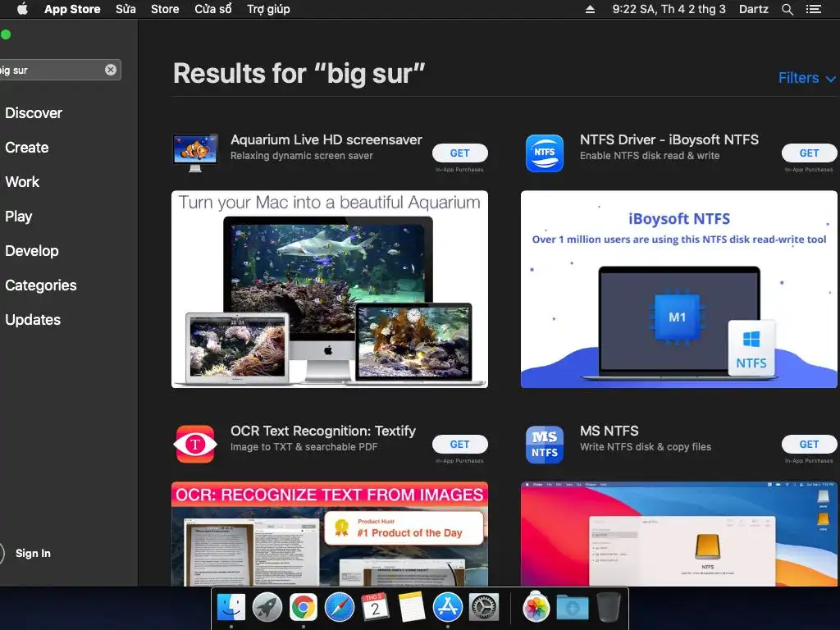Get NTFS Driver - iBoysoft NTFS
Viewport: 840px width, 630px height.
click(x=809, y=153)
